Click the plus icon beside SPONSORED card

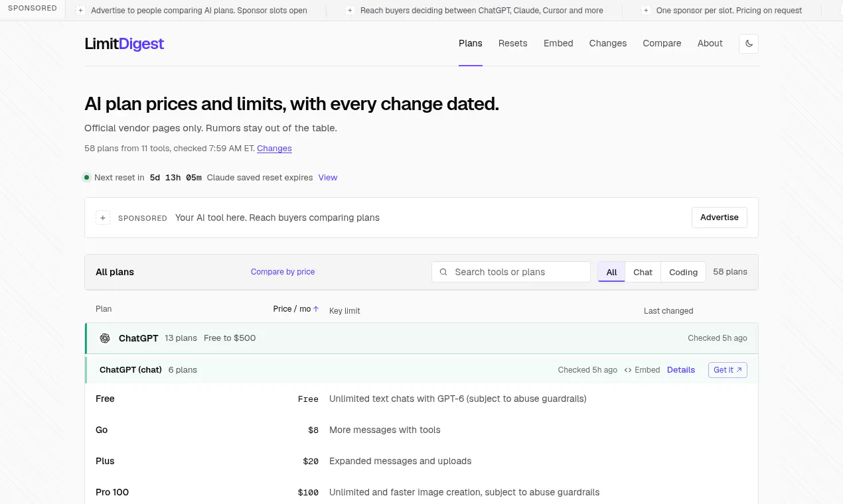(x=103, y=218)
